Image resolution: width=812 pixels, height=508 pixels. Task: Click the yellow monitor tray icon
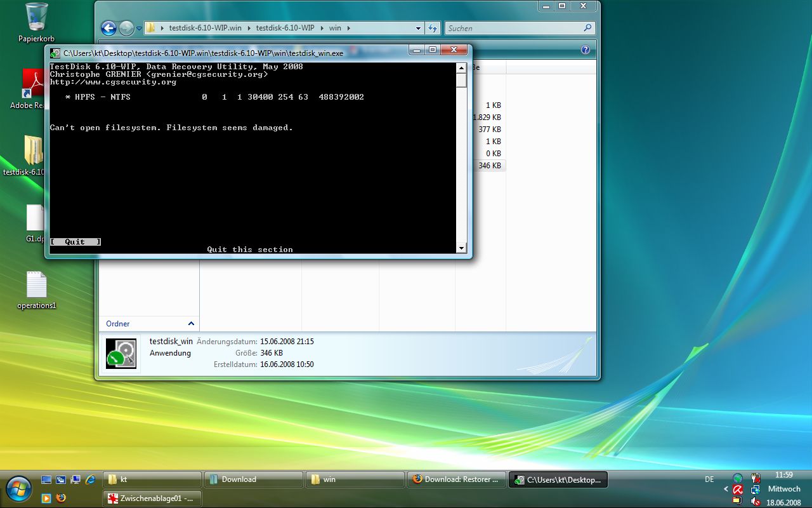(738, 501)
